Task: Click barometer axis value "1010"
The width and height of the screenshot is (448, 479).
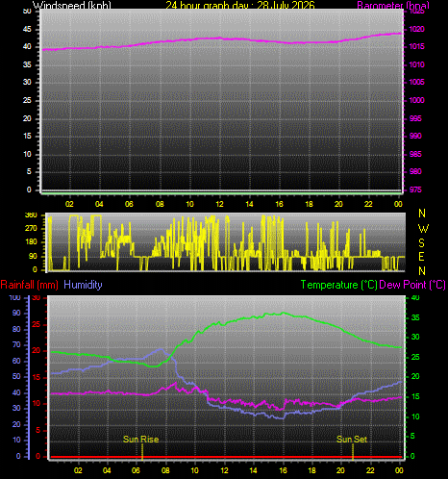Action: pos(416,64)
